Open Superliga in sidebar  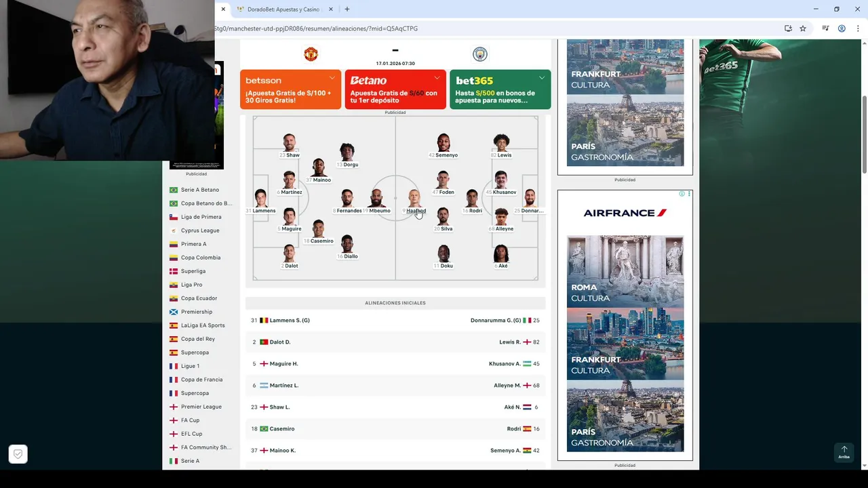193,271
